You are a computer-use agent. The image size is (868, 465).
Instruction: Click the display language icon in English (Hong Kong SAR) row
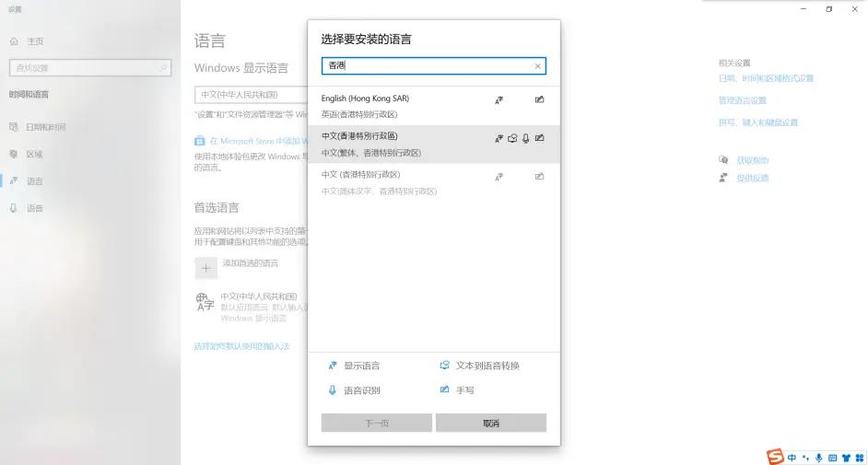[x=499, y=100]
